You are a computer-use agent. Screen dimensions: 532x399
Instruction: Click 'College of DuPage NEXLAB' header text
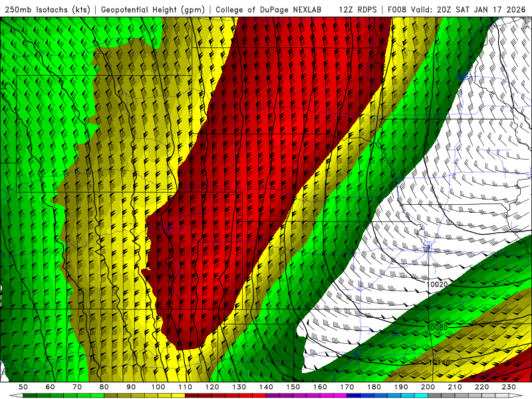pos(269,9)
